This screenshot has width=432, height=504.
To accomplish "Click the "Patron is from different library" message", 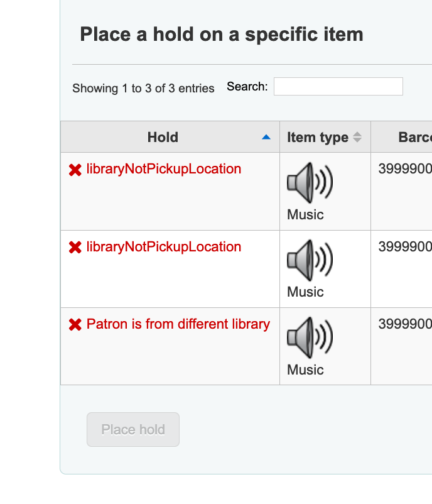I will 178,324.
